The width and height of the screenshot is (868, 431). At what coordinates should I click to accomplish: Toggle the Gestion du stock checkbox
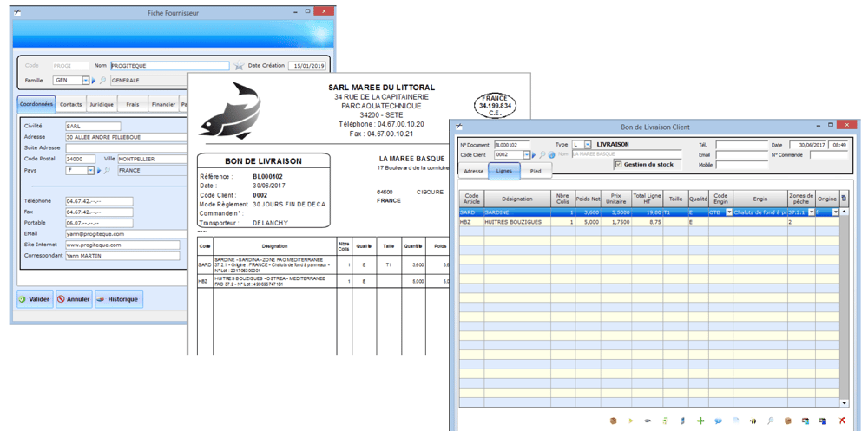click(x=618, y=164)
